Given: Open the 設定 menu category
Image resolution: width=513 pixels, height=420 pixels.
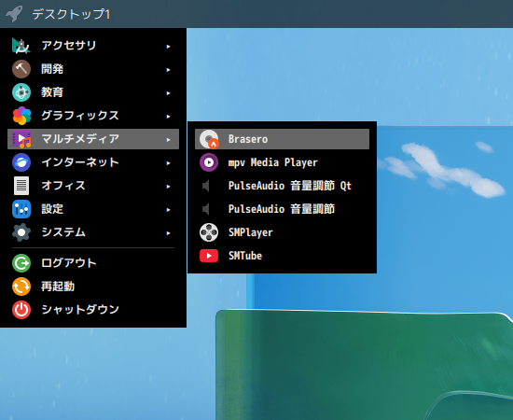Looking at the screenshot, I should click(x=93, y=209).
